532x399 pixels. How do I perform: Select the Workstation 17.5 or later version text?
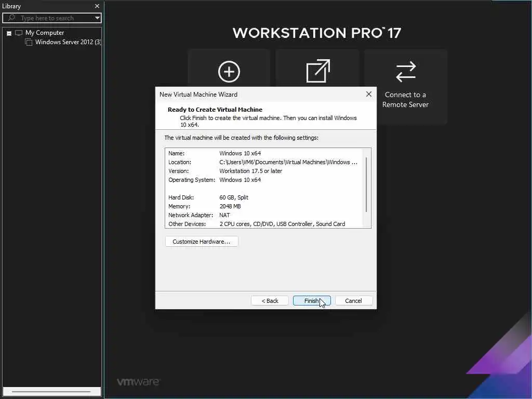(251, 171)
